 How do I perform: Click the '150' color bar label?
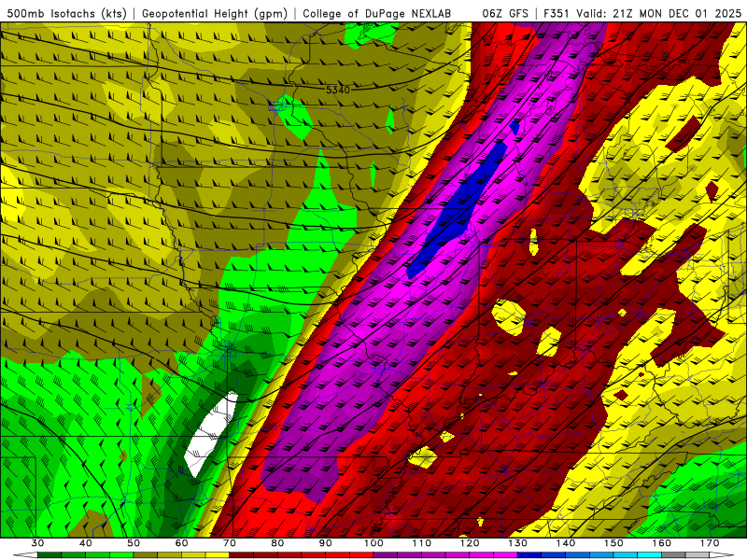click(x=613, y=543)
